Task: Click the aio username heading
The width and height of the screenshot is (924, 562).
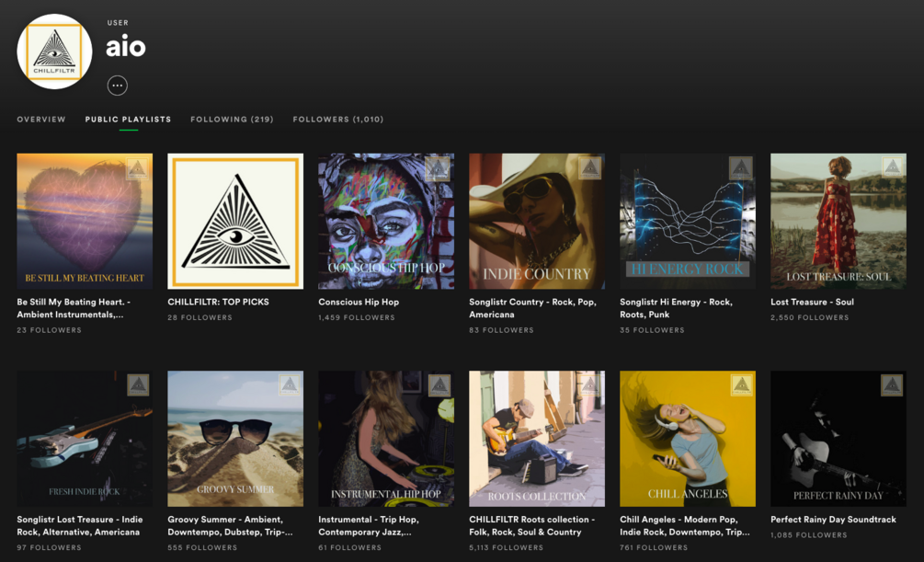Action: 126,47
